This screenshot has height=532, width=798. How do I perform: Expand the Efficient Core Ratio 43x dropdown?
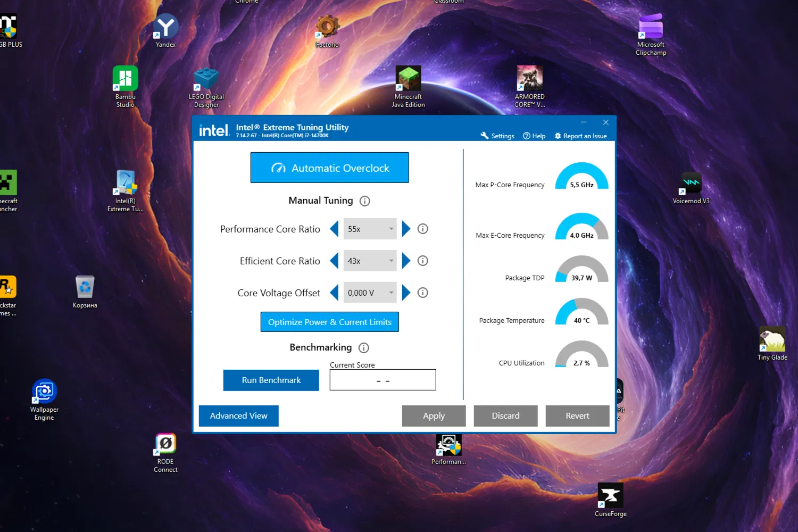(370, 261)
